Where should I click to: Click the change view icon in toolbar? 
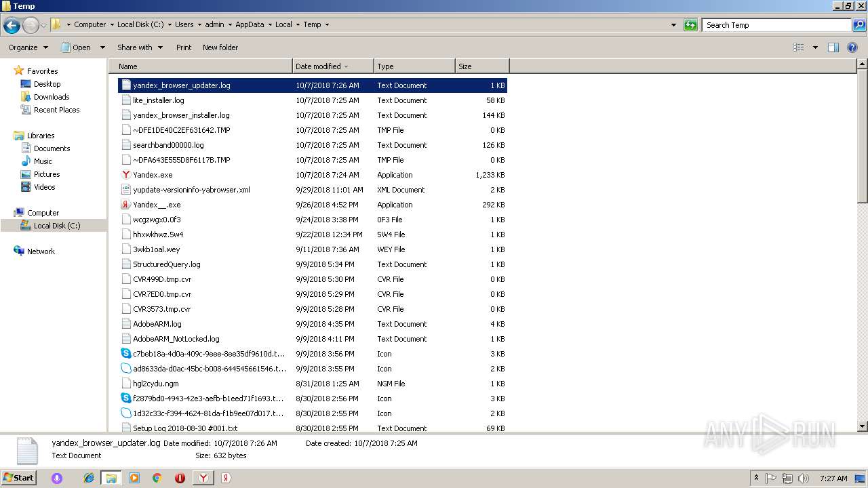[799, 47]
